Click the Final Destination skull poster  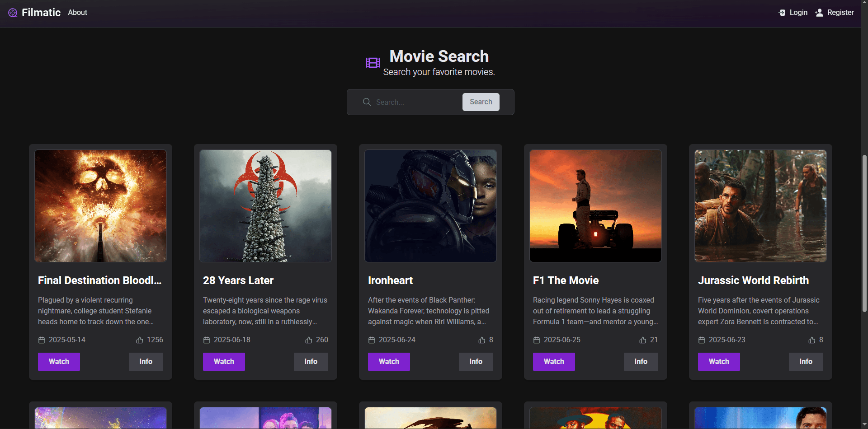pyautogui.click(x=100, y=206)
